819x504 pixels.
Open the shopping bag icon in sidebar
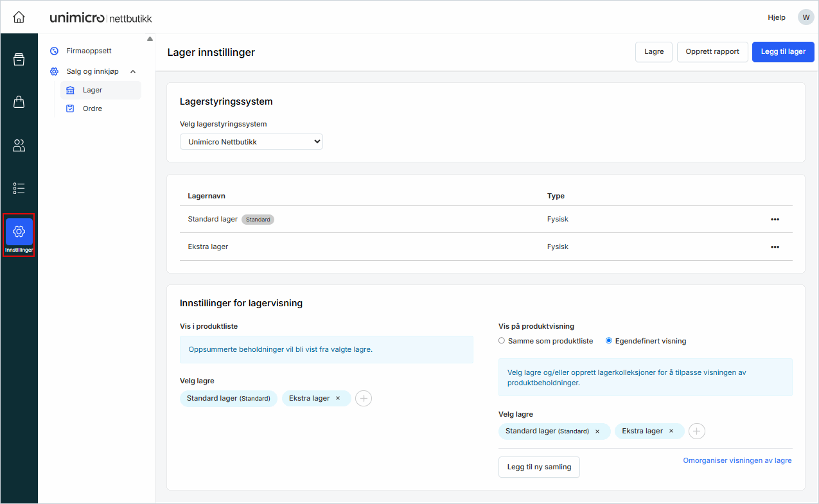(x=19, y=102)
